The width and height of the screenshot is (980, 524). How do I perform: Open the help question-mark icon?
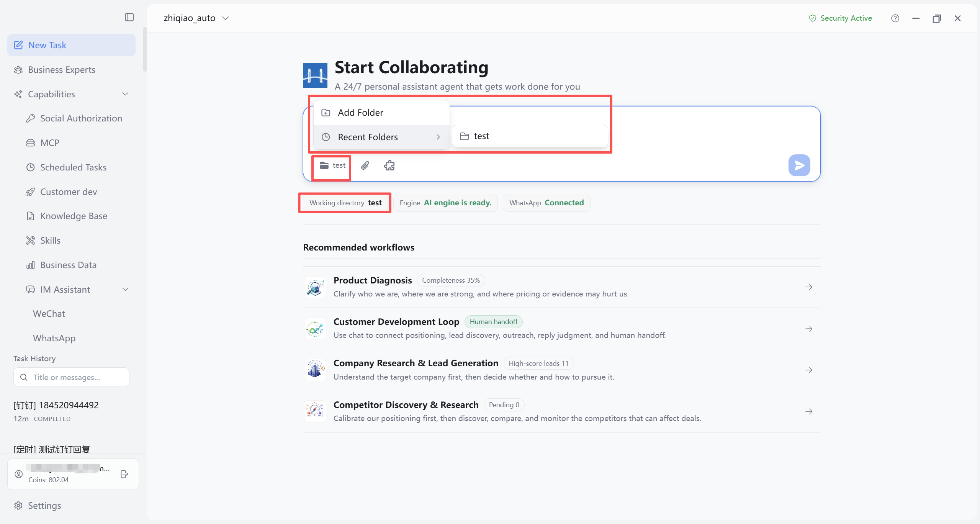[895, 18]
